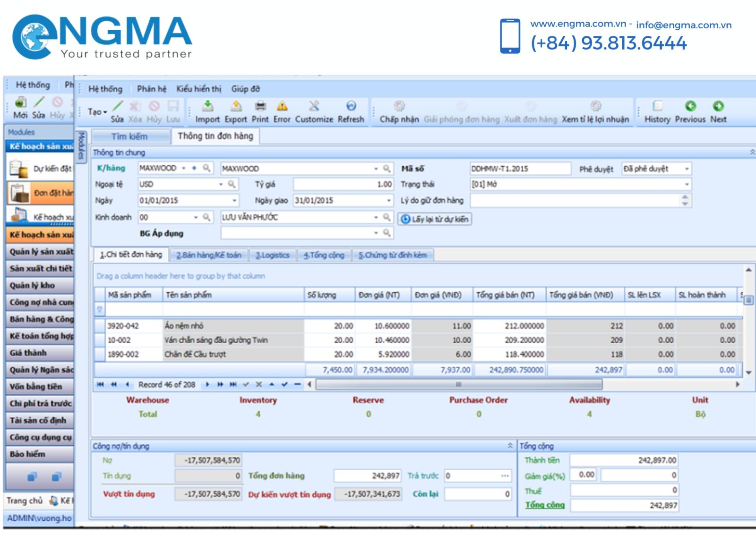
Task: Switch to the 3.Logistics tab
Action: point(273,255)
